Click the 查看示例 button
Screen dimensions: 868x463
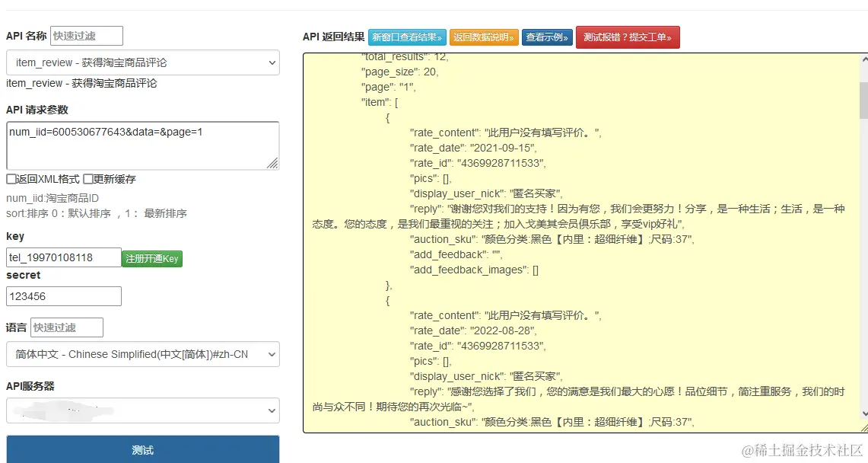[546, 37]
